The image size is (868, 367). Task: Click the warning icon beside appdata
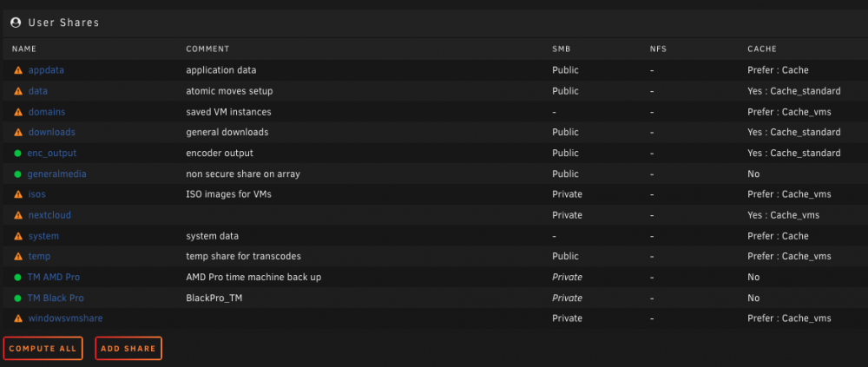click(18, 70)
